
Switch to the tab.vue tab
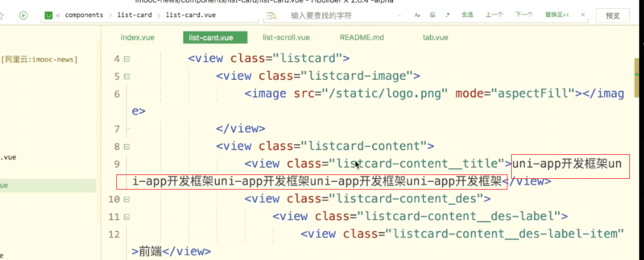435,37
